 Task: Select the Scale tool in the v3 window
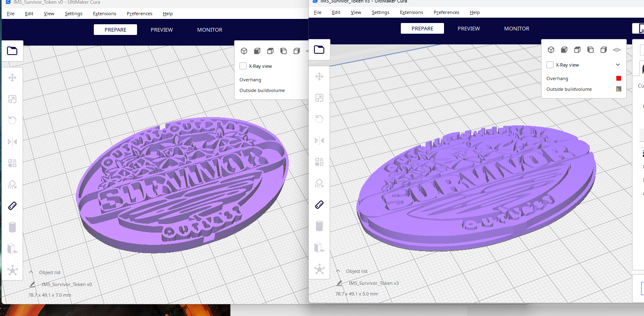pos(319,98)
